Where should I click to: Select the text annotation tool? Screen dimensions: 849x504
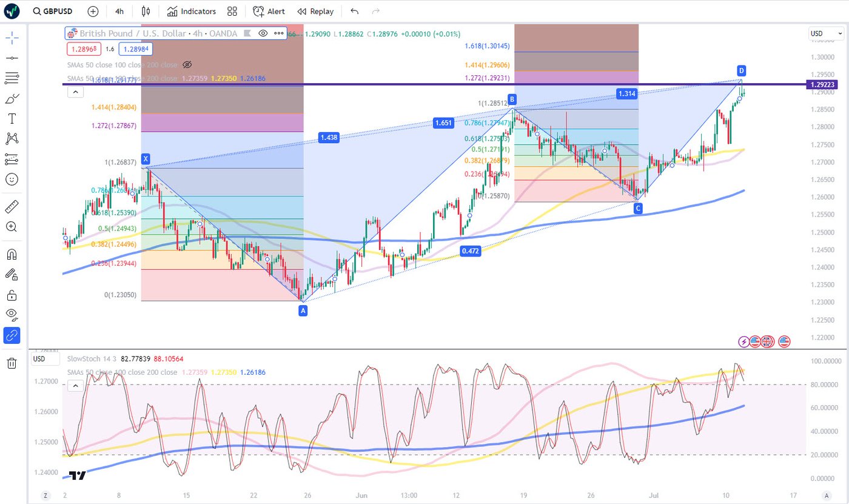coord(12,118)
